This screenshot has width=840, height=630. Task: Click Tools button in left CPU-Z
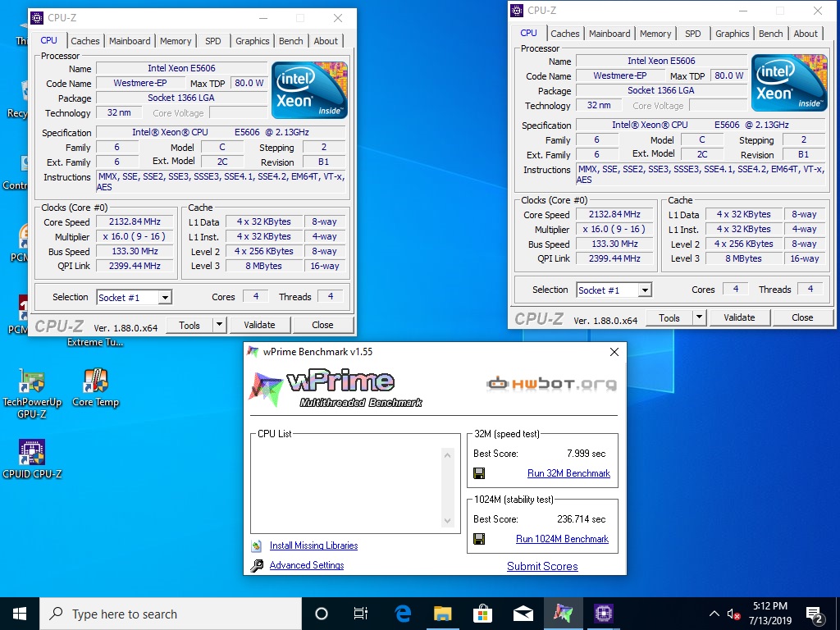[x=189, y=325]
